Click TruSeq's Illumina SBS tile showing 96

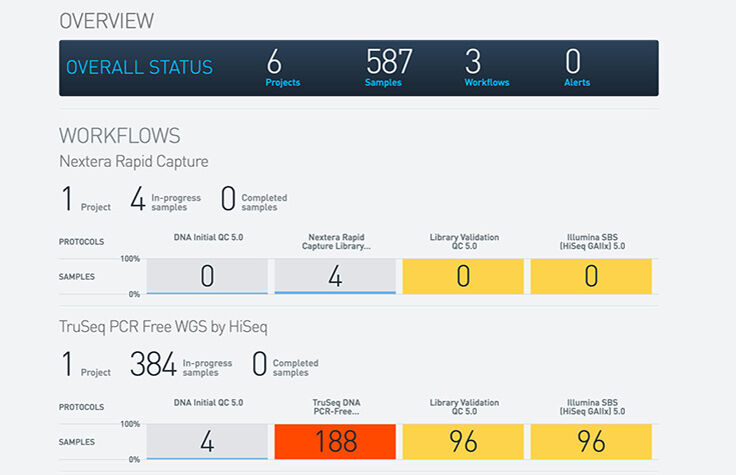(x=591, y=441)
